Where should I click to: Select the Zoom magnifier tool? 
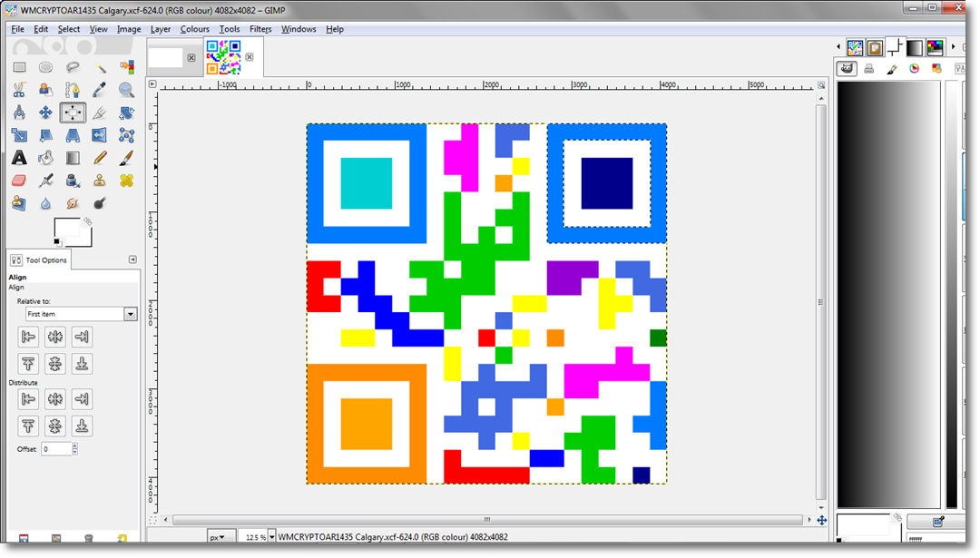[x=126, y=90]
